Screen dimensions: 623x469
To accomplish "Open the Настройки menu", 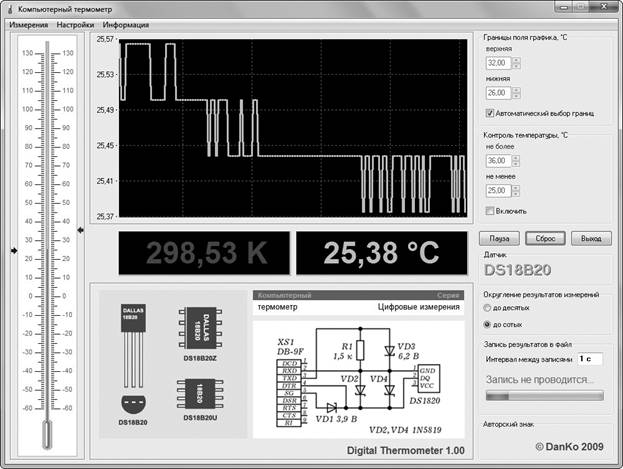I will tap(75, 25).
